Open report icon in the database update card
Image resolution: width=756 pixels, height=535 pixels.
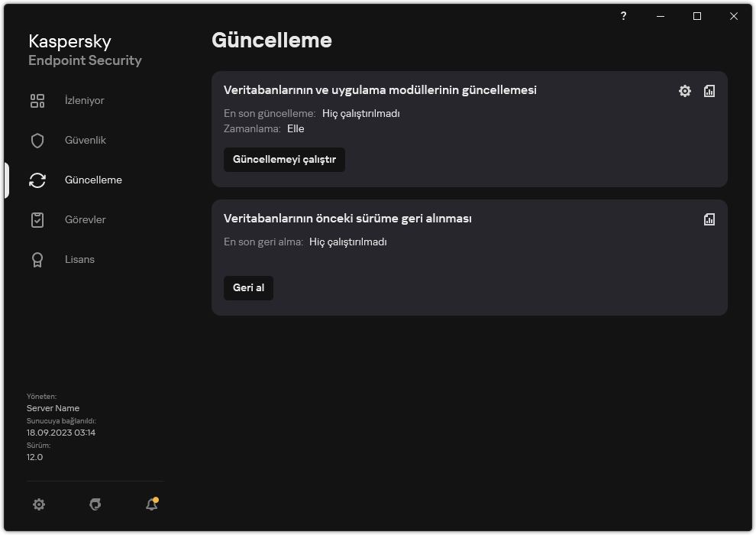pyautogui.click(x=709, y=91)
